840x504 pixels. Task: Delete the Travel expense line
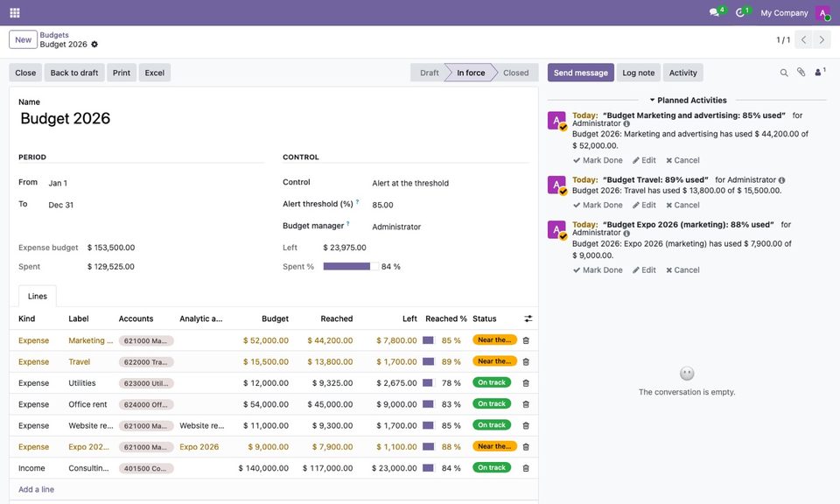click(x=526, y=362)
